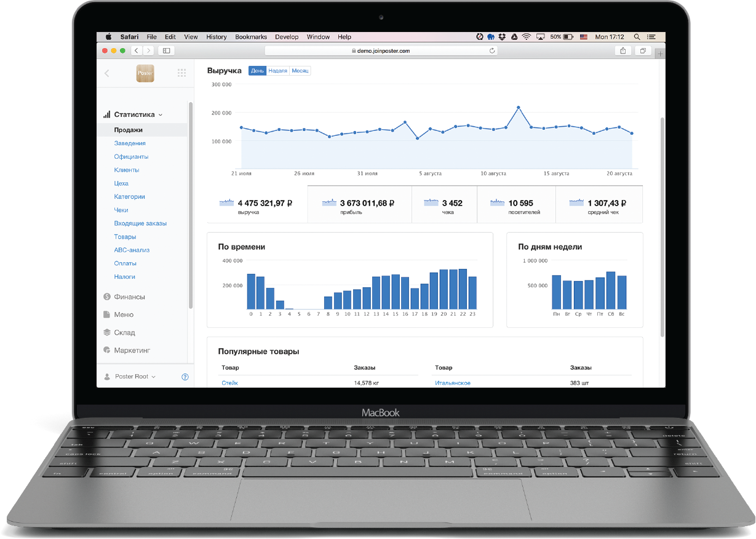Click the Poster logo icon in sidebar
The width and height of the screenshot is (756, 539).
pos(145,73)
